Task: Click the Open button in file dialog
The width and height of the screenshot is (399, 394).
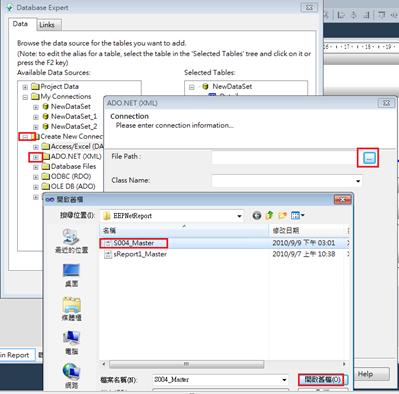Action: click(x=322, y=380)
